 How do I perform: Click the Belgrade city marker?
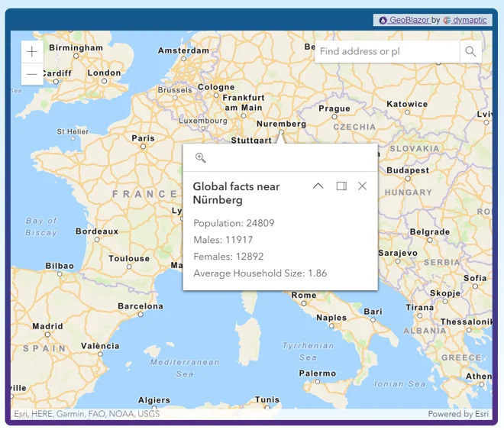[x=430, y=240]
